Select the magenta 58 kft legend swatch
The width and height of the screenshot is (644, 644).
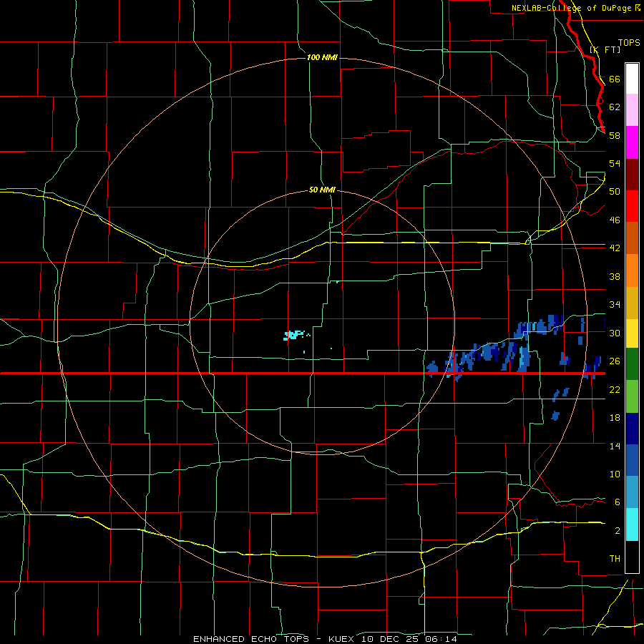coord(632,142)
